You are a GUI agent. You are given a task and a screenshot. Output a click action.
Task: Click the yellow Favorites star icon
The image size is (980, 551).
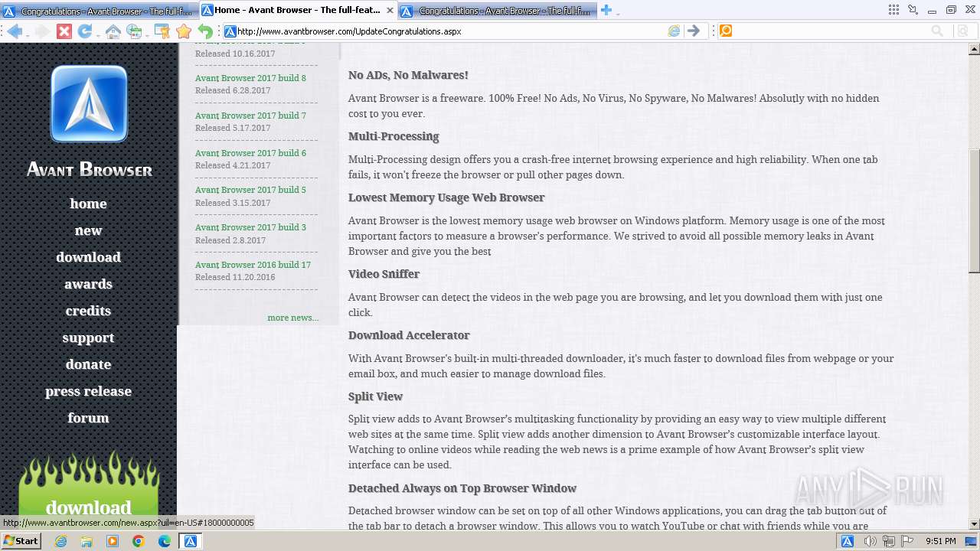pos(184,31)
